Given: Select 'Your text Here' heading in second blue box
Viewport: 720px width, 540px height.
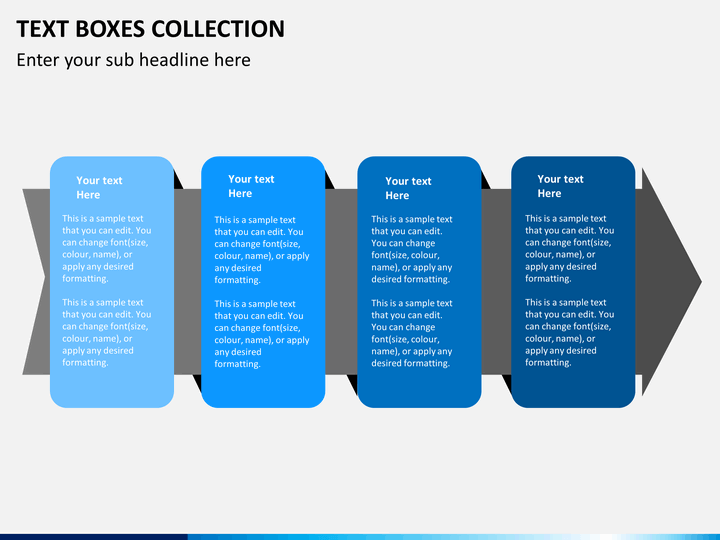Looking at the screenshot, I should [251, 186].
